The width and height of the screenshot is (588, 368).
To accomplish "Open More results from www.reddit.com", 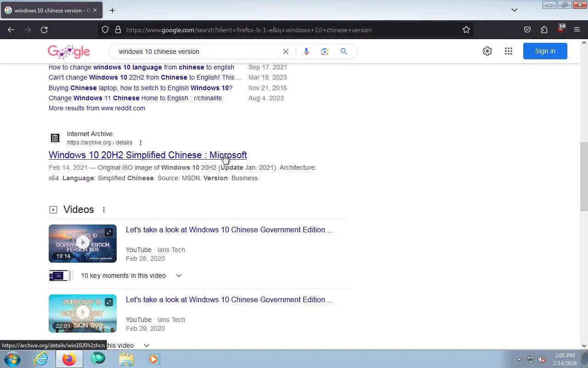I will point(97,108).
